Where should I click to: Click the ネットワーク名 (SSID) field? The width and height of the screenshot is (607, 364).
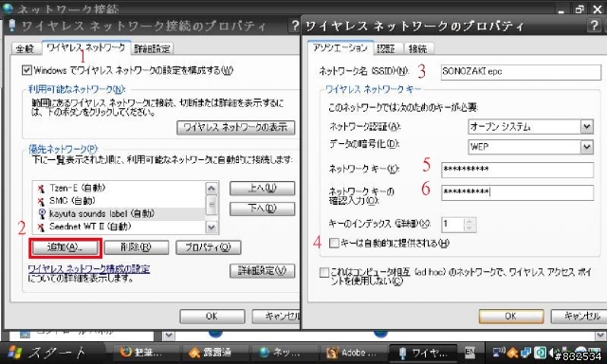point(521,72)
